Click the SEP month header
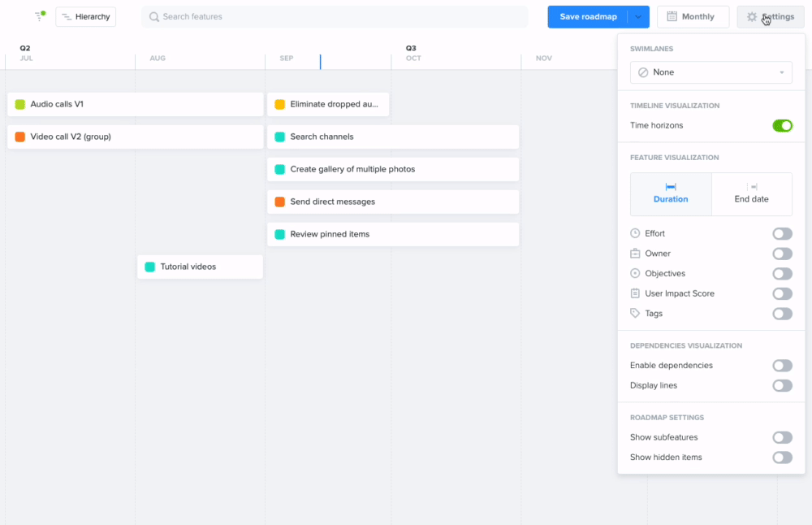 287,58
